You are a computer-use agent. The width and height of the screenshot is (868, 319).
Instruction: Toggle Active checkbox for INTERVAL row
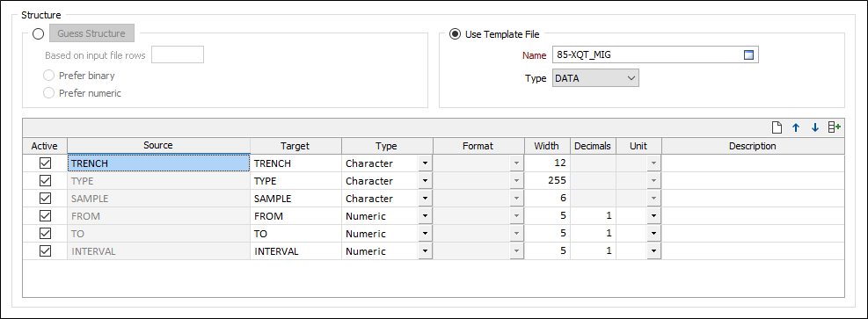coord(46,250)
